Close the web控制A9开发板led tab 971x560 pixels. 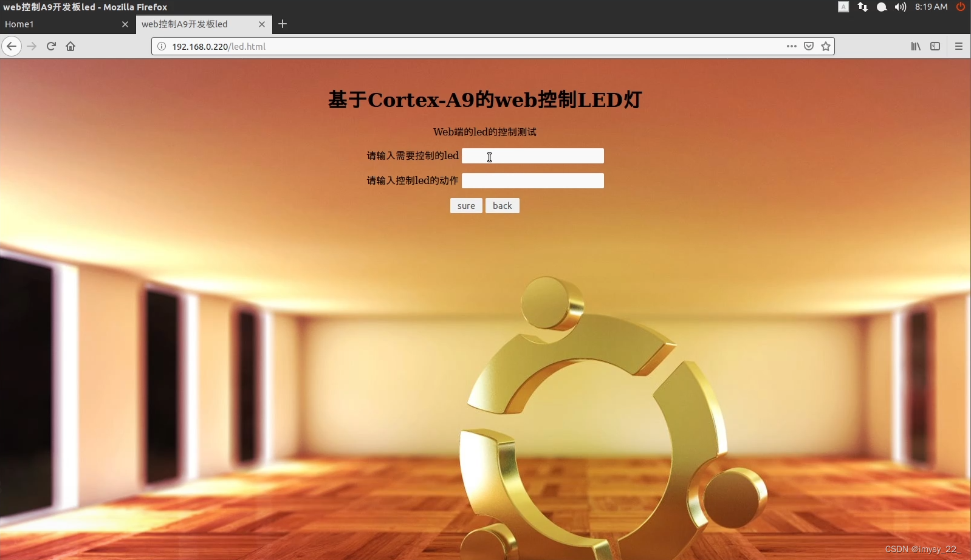point(262,24)
